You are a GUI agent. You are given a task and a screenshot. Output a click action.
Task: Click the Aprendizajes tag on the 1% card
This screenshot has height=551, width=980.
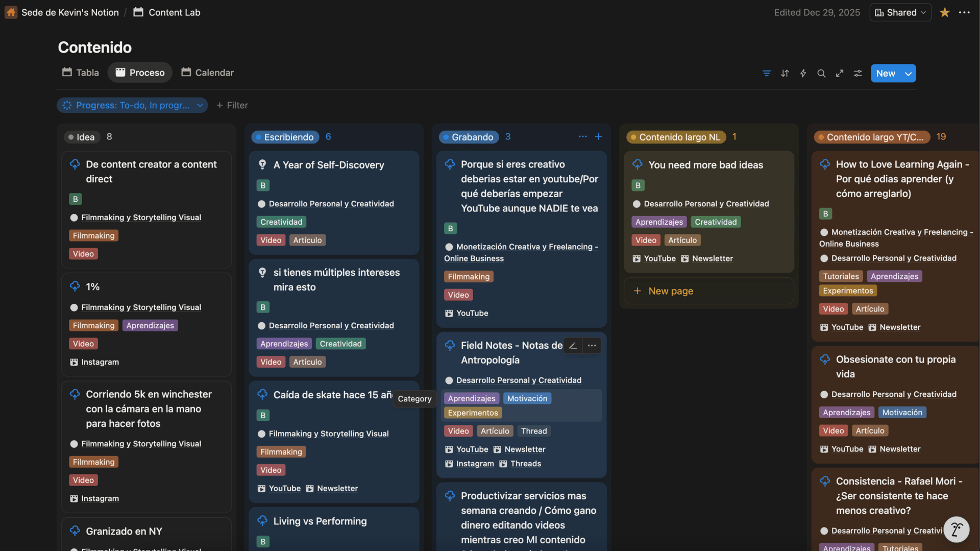coord(150,325)
